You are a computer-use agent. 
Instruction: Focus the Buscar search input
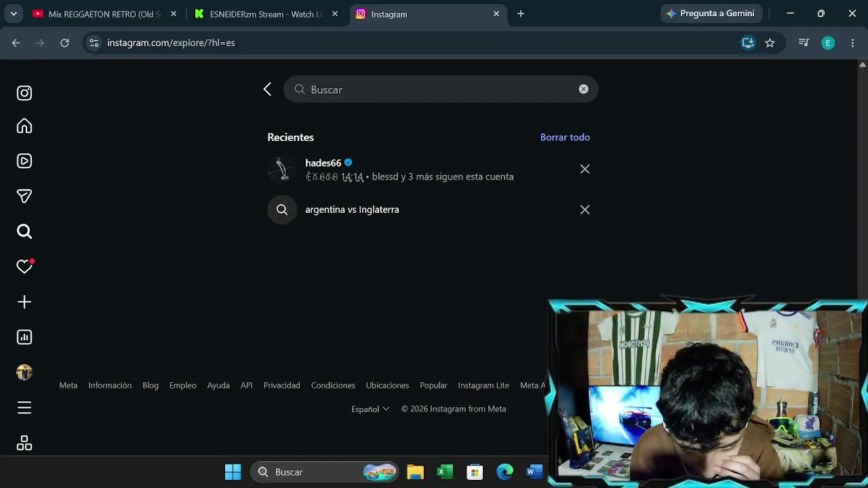(441, 89)
